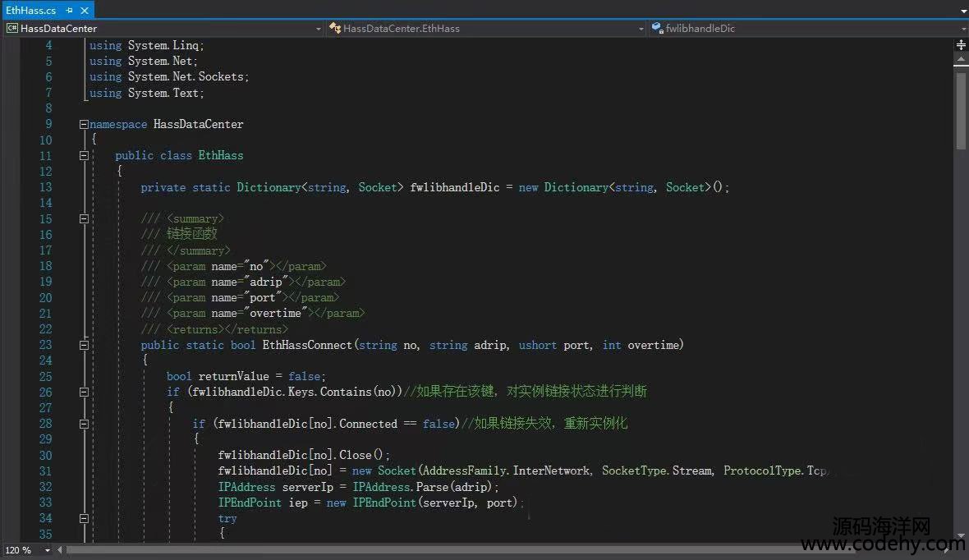Click the split editor handle above scrollbar
Image resolution: width=969 pixels, height=560 pixels.
pos(961,45)
